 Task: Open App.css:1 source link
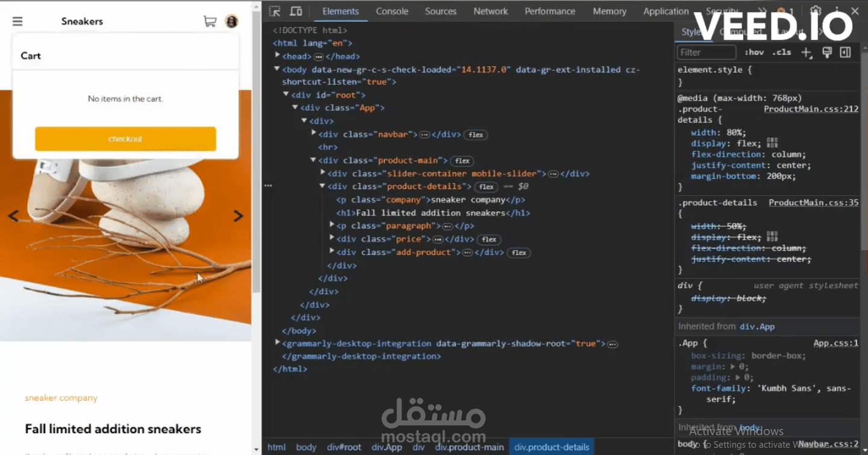(x=835, y=343)
